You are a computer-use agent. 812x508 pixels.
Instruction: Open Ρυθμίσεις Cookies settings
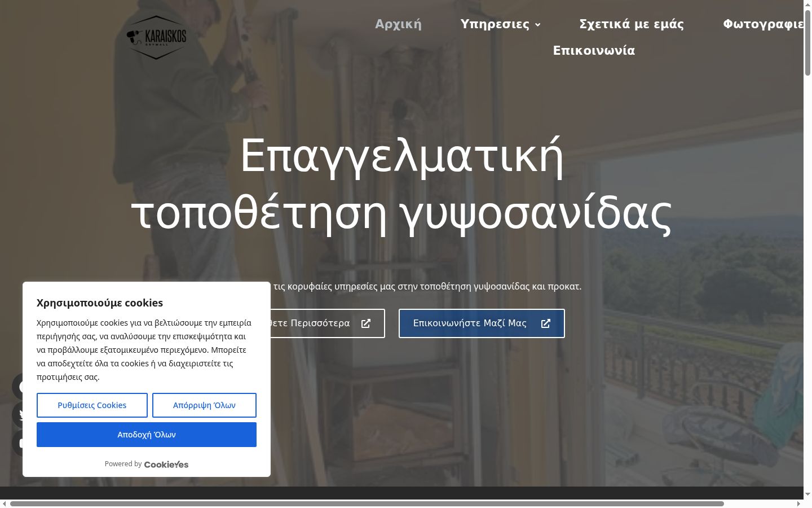92,405
